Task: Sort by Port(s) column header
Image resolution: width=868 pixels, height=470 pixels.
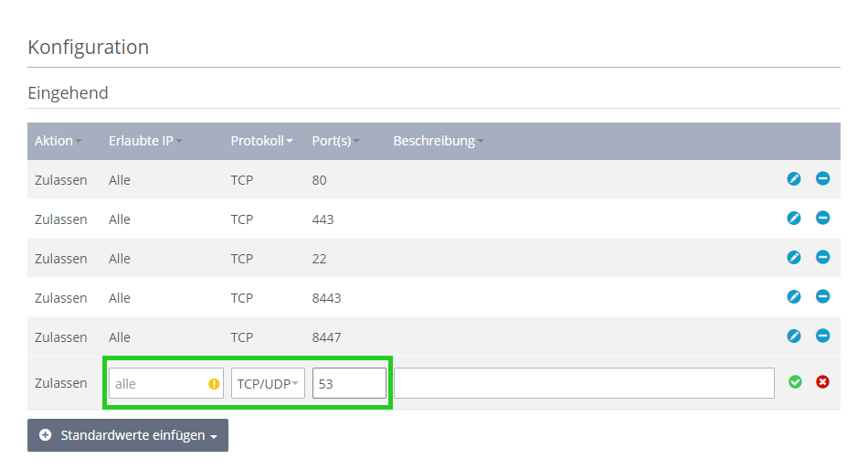Action: click(x=335, y=141)
